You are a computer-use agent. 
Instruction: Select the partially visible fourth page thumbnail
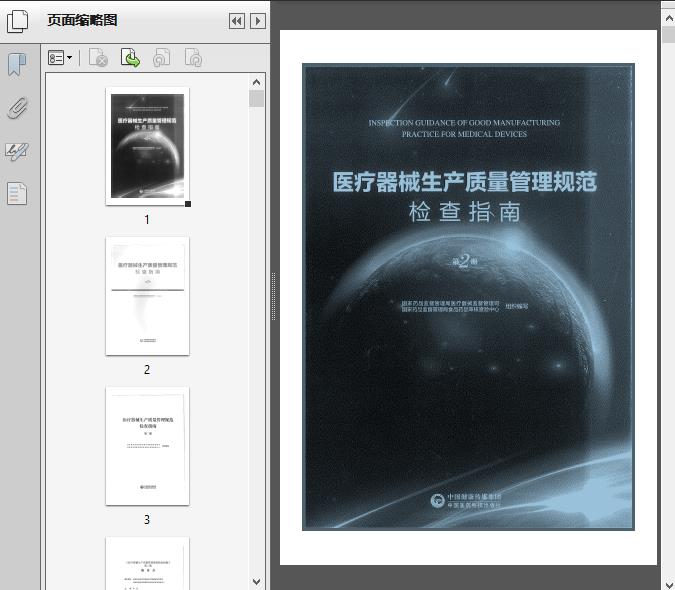pyautogui.click(x=147, y=563)
